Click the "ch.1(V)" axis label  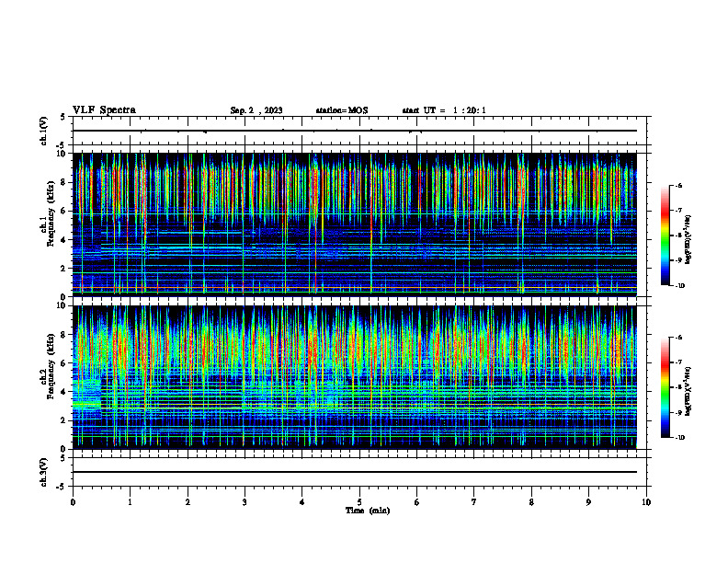click(43, 131)
